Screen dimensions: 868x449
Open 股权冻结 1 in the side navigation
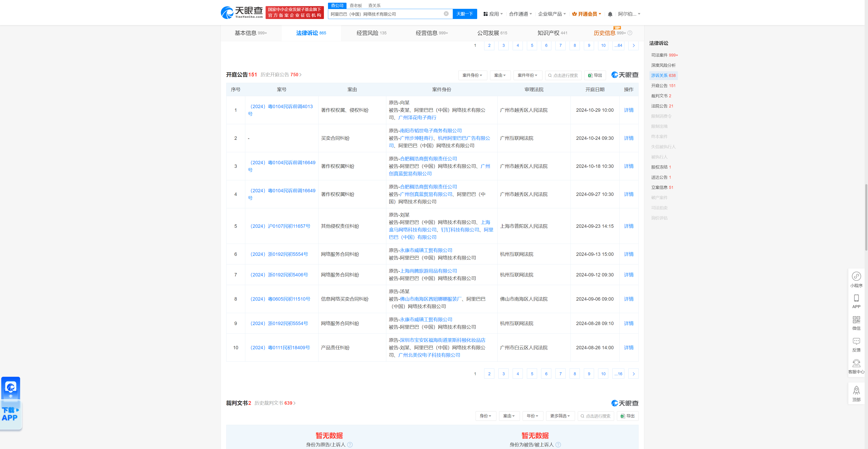661,167
